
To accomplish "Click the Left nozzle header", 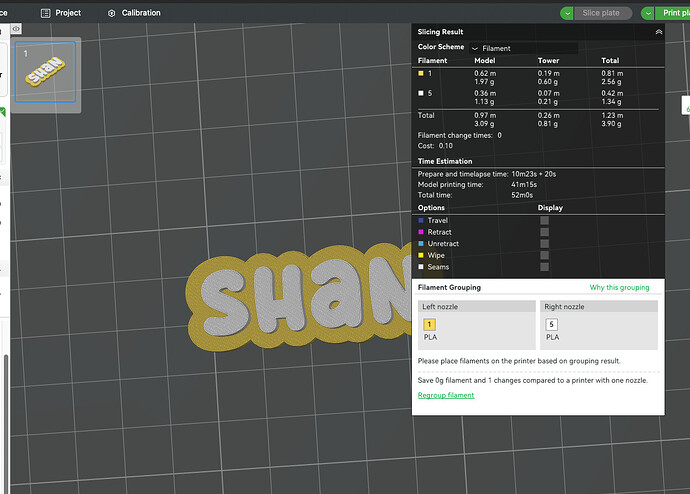I will (x=477, y=307).
